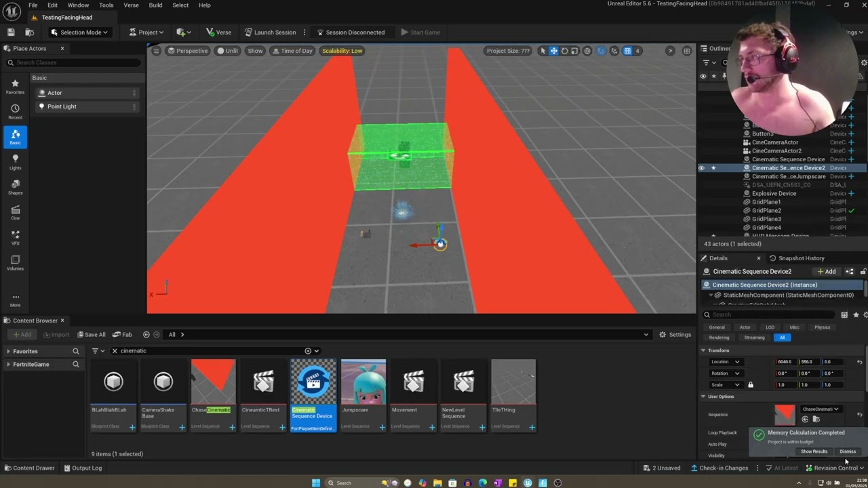Open Favorites category in Place Actors
Screen dimensions: 868x488
coord(15,87)
